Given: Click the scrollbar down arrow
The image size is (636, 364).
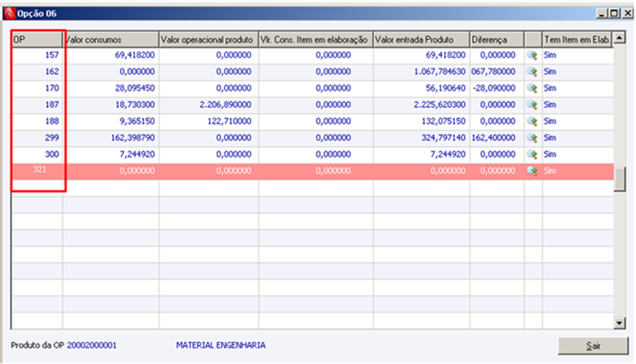Looking at the screenshot, I should tap(619, 324).
